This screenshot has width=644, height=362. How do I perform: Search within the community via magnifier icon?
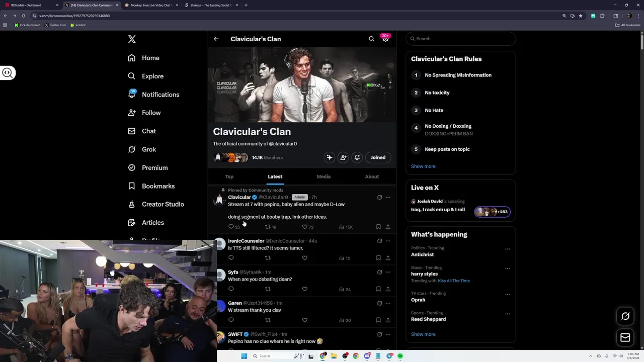pos(371,39)
